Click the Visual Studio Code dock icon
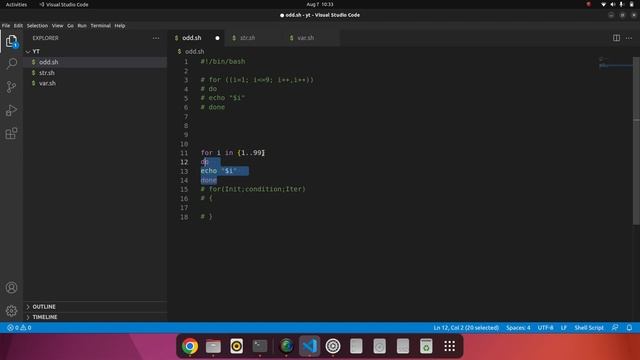640x360 pixels. (x=309, y=346)
